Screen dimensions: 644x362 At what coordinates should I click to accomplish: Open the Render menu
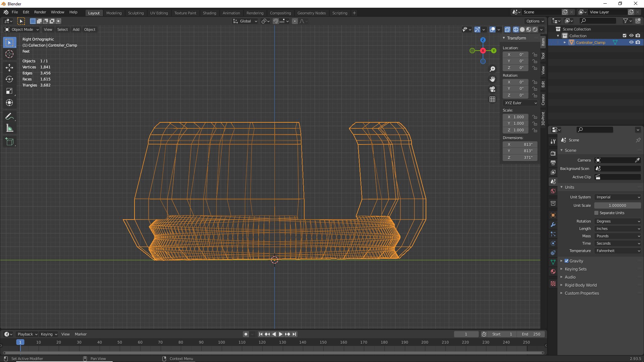(40, 12)
